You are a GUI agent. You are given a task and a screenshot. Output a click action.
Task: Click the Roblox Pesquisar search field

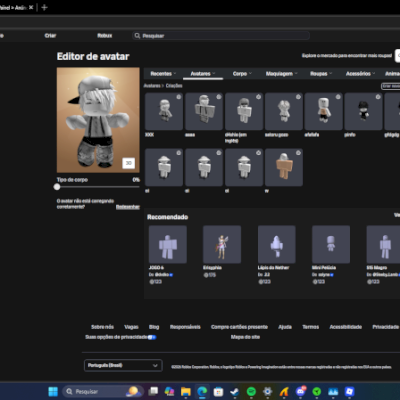[221, 36]
